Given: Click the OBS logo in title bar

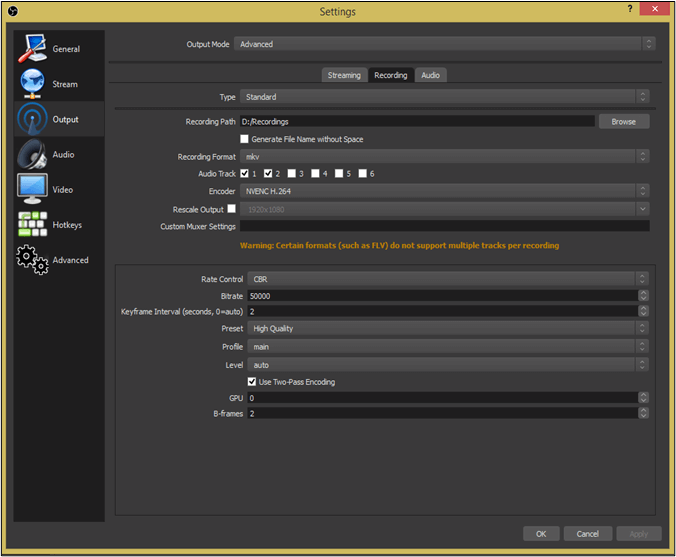Looking at the screenshot, I should [x=13, y=11].
